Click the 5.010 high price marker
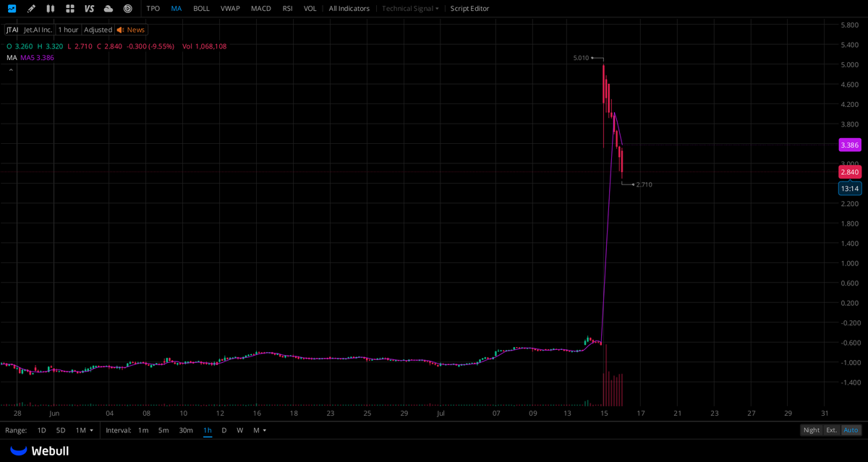The width and height of the screenshot is (868, 462). click(581, 58)
